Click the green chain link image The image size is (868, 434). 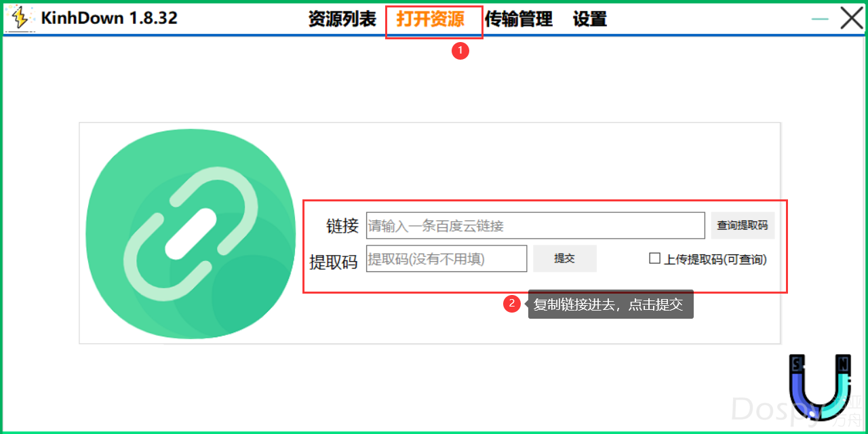coord(191,233)
